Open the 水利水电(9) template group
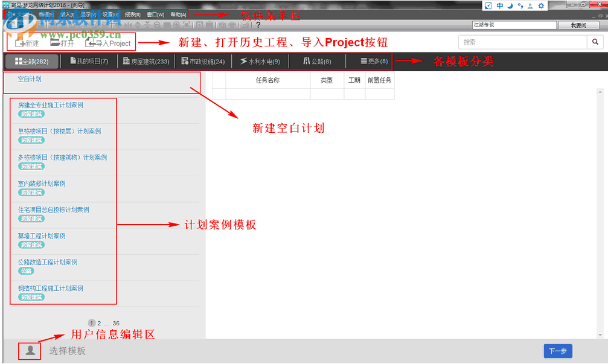 [x=259, y=61]
